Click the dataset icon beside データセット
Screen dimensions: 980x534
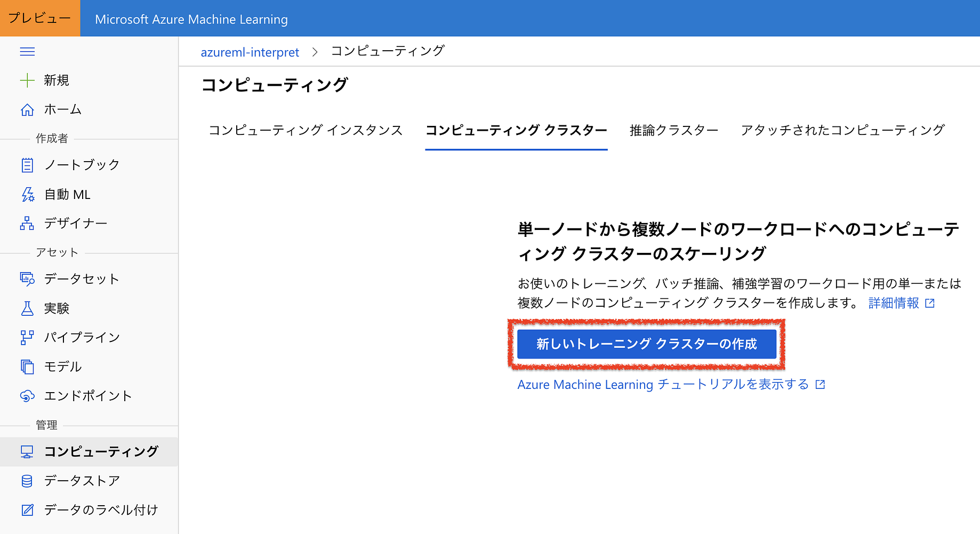click(x=27, y=279)
